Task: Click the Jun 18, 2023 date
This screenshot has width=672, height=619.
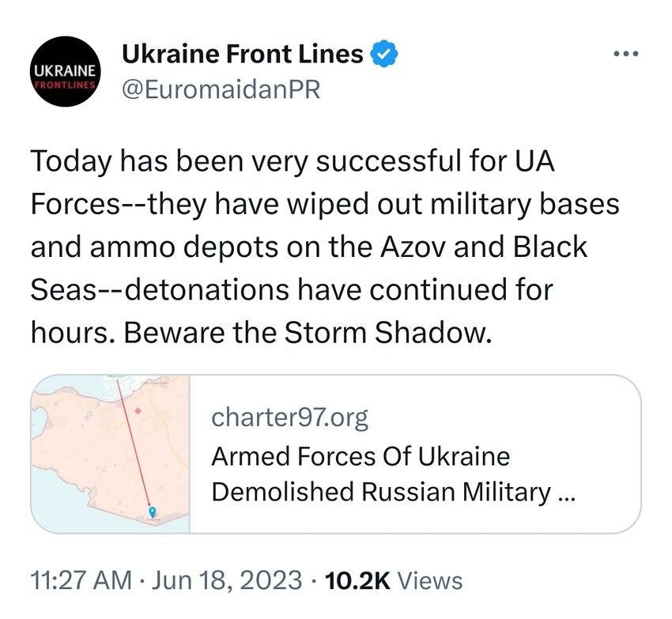Action: [x=225, y=580]
